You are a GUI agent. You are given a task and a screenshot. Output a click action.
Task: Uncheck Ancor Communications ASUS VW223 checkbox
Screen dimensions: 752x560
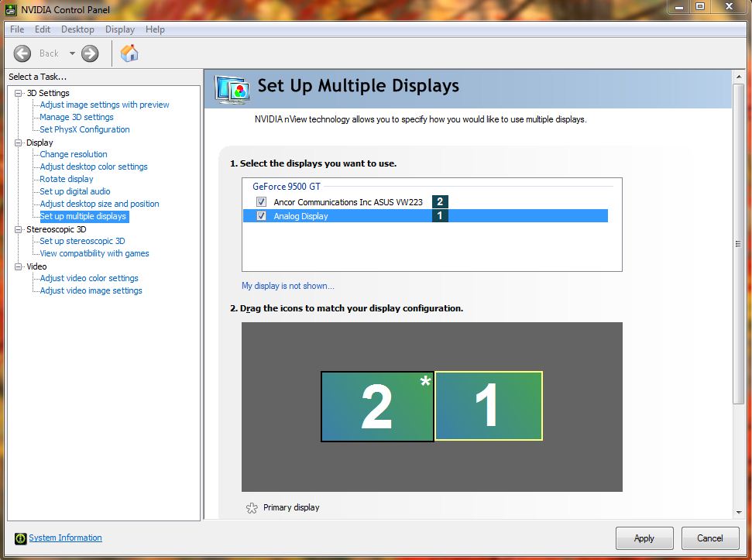pyautogui.click(x=261, y=202)
